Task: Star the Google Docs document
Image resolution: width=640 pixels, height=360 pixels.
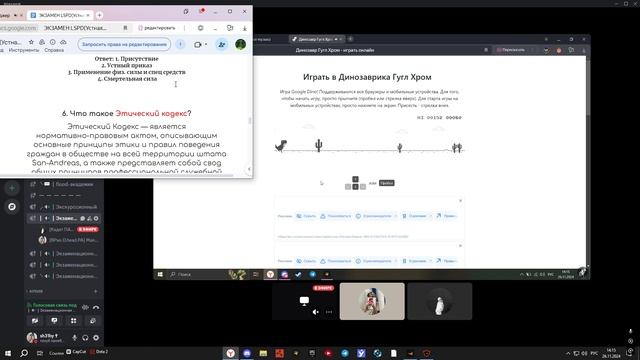Action: coord(31,42)
